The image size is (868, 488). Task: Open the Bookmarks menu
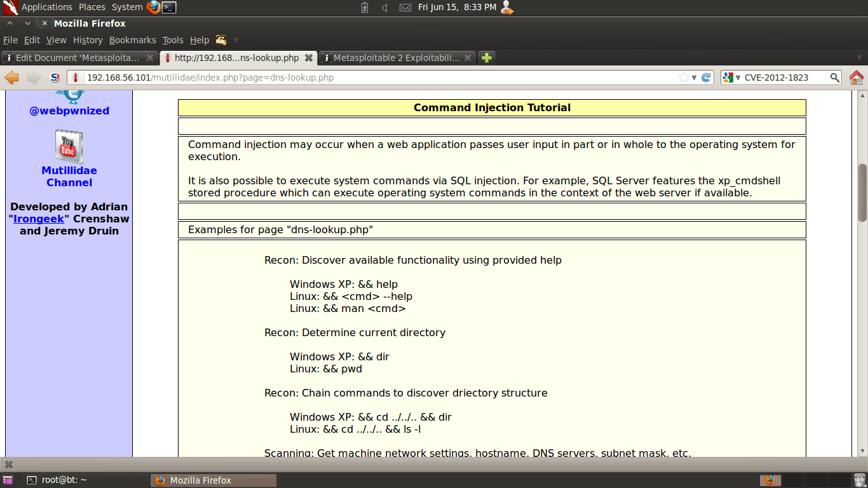[x=132, y=40]
